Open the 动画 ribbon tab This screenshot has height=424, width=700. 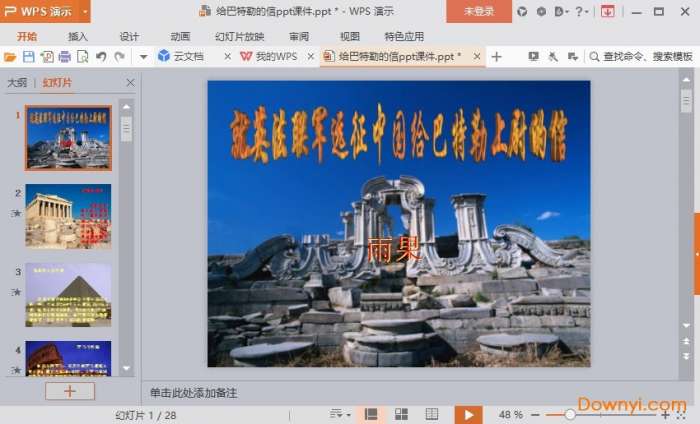[180, 37]
